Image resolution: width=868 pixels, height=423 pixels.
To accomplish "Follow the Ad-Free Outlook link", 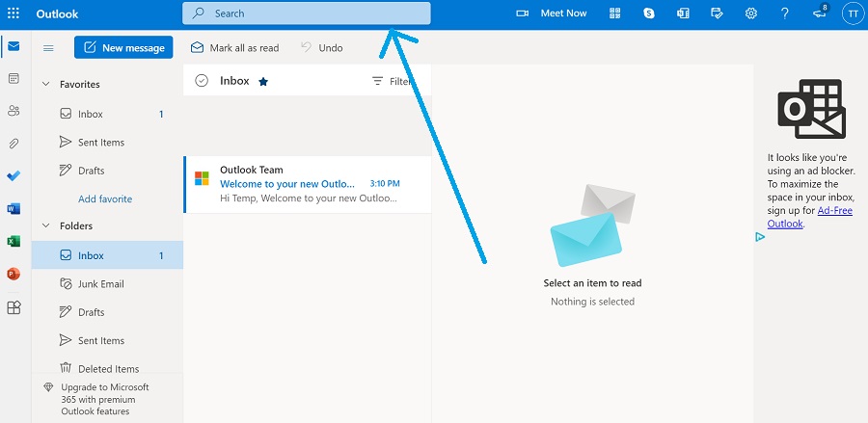I will point(810,218).
